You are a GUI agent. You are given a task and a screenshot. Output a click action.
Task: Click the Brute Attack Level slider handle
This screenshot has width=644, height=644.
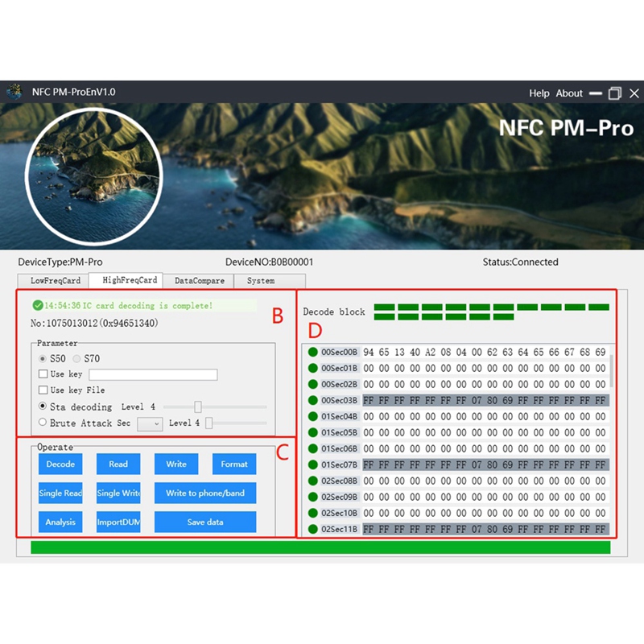coord(209,423)
